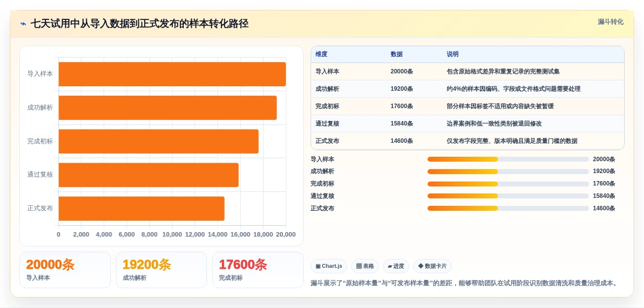Image resolution: width=644 pixels, height=308 pixels.
Task: Click the 15840条 table cell
Action: coord(402,123)
